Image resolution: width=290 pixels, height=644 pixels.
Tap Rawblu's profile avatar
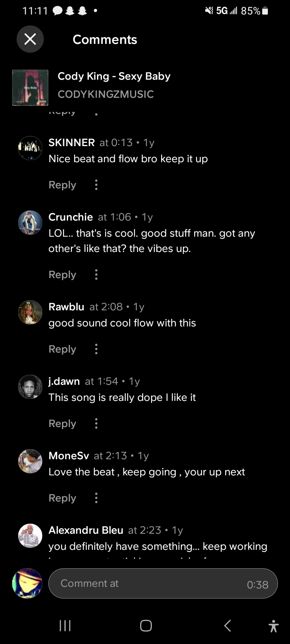30,312
